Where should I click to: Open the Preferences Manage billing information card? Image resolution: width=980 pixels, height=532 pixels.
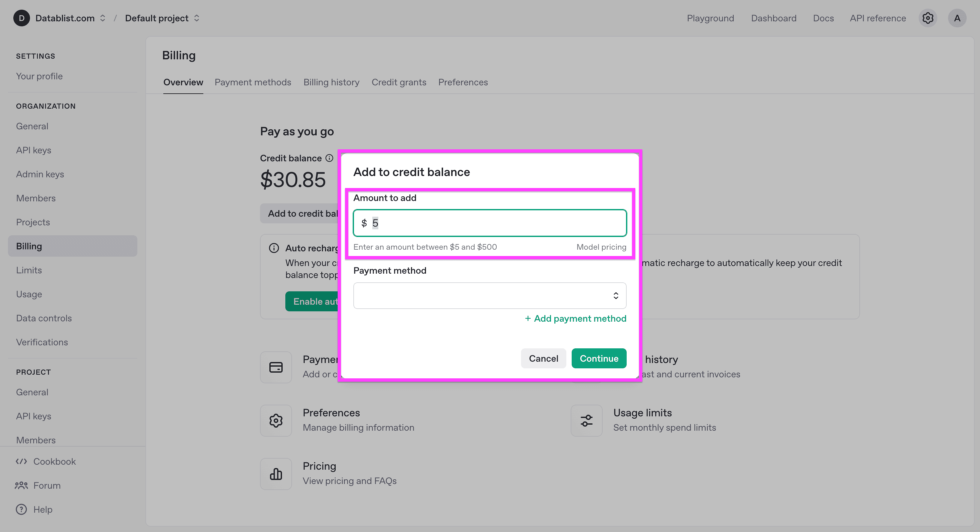337,421
